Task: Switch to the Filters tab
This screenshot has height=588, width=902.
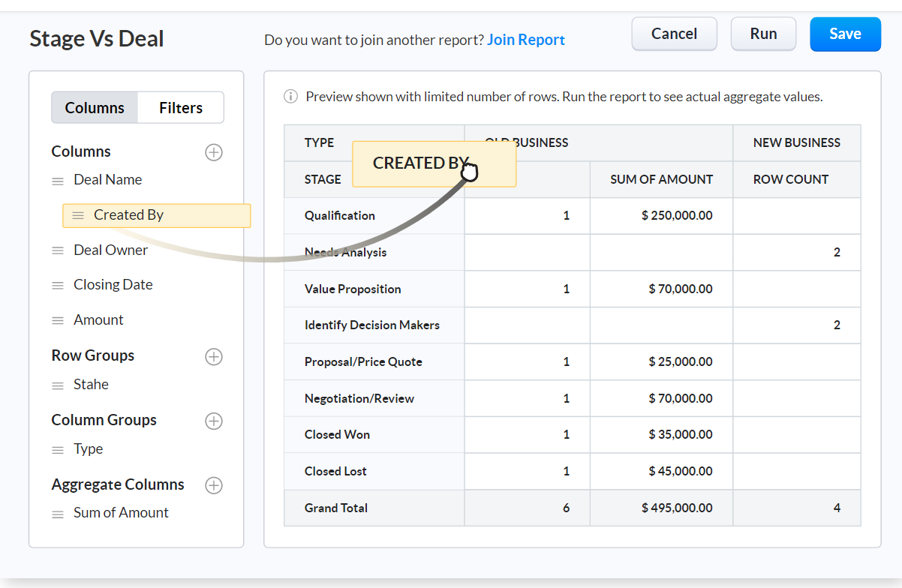Action: pyautogui.click(x=180, y=107)
